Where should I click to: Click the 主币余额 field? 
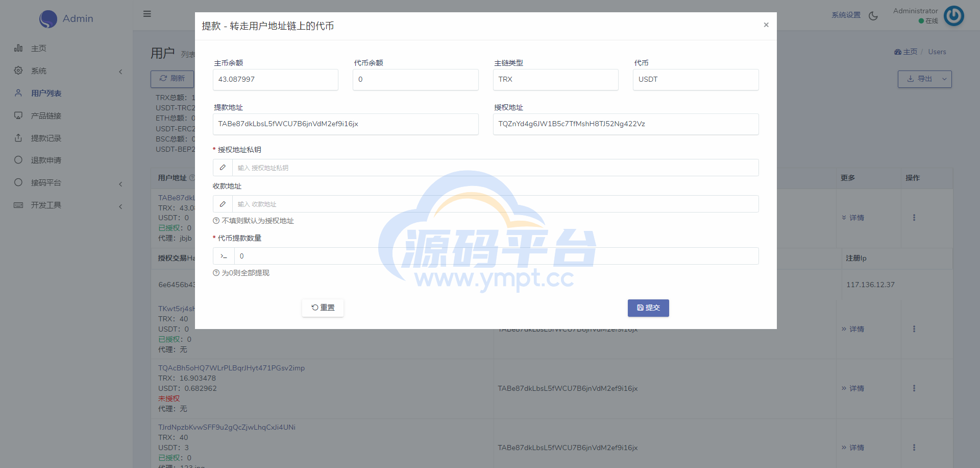pyautogui.click(x=276, y=80)
